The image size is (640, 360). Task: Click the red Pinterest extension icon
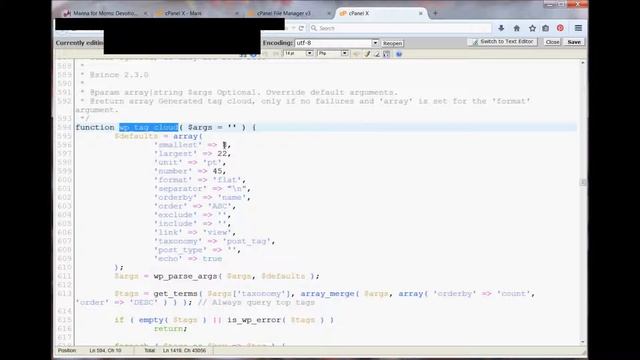[560, 28]
